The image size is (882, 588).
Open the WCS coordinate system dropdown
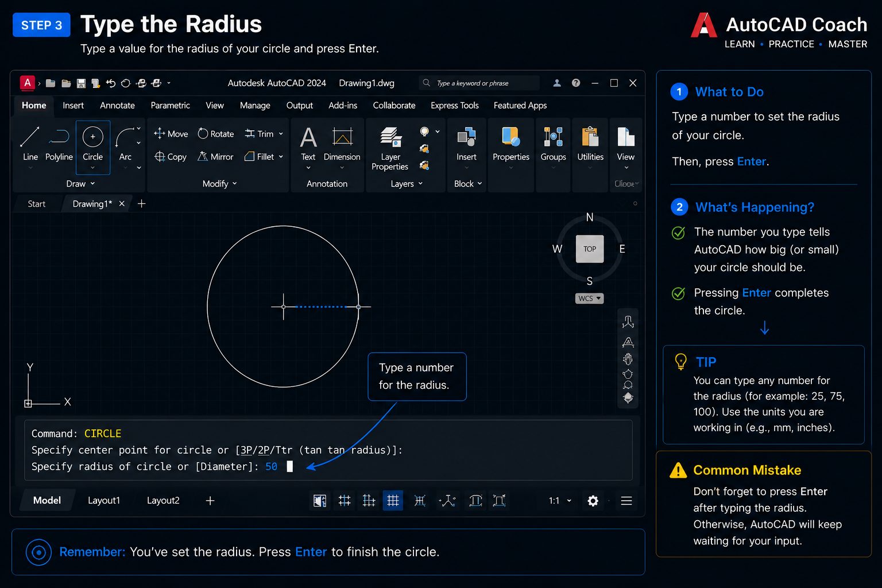[590, 299]
